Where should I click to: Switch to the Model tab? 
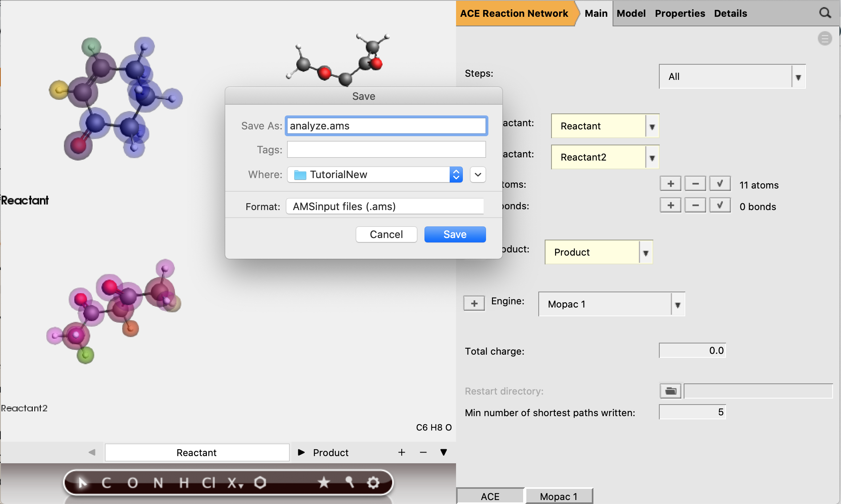631,13
